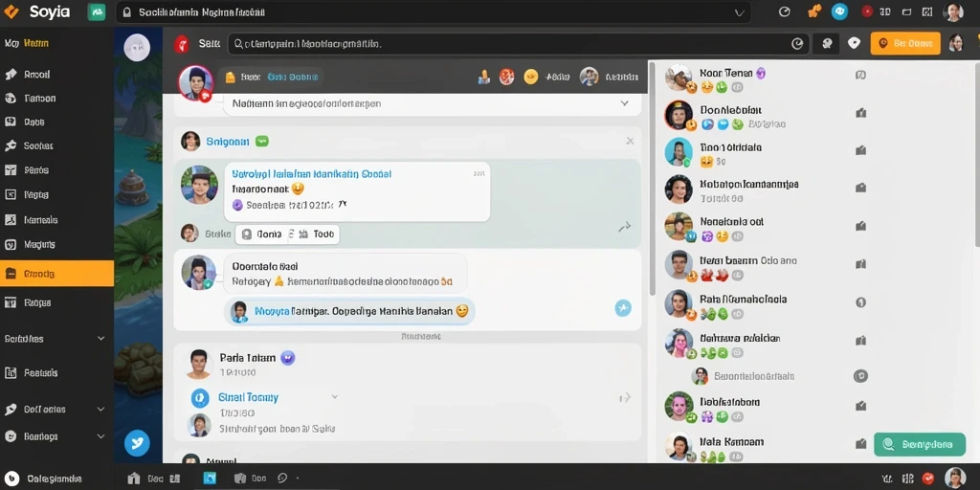Screen dimensions: 980x490
Task: Select the second sidebar item with globe icon
Action: (x=56, y=99)
